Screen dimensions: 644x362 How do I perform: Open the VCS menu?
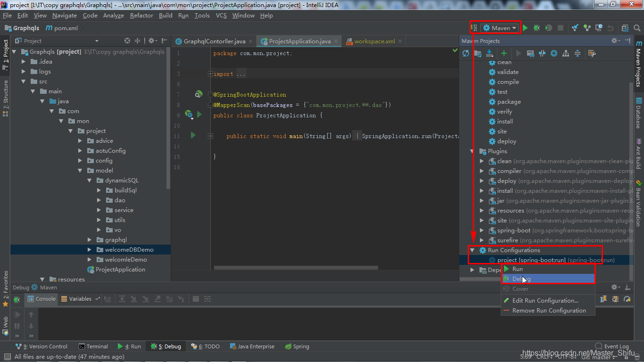[221, 16]
